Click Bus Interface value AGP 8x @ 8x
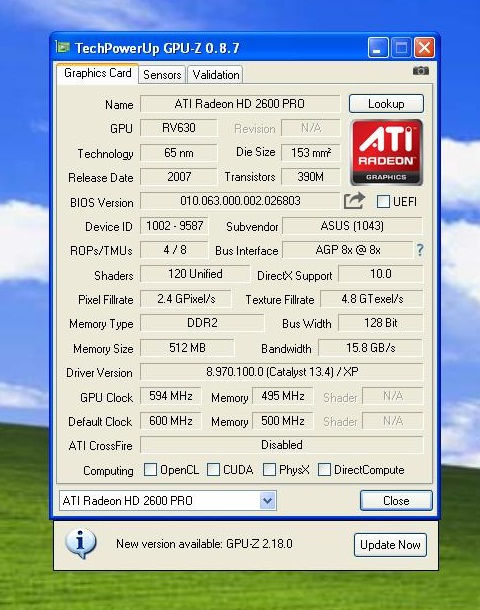 [348, 250]
